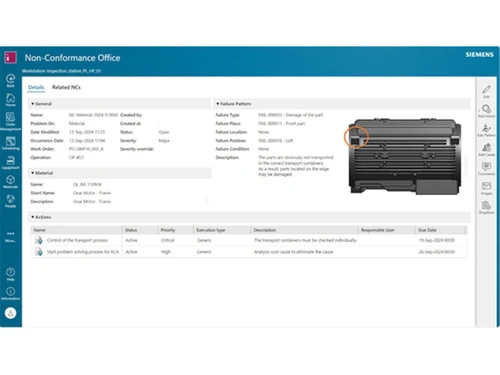Sort by the Responsible User column header
Viewport: 500px width, 375px height.
(387, 230)
